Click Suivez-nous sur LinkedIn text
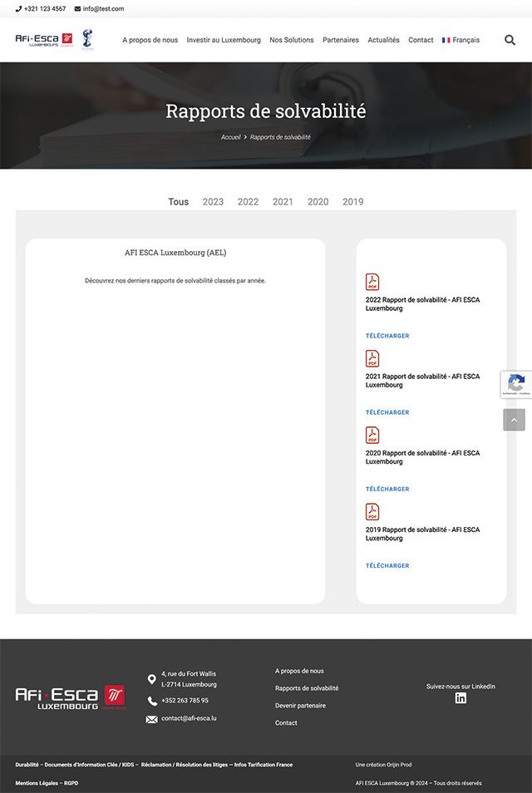Image resolution: width=532 pixels, height=793 pixels. (x=461, y=687)
